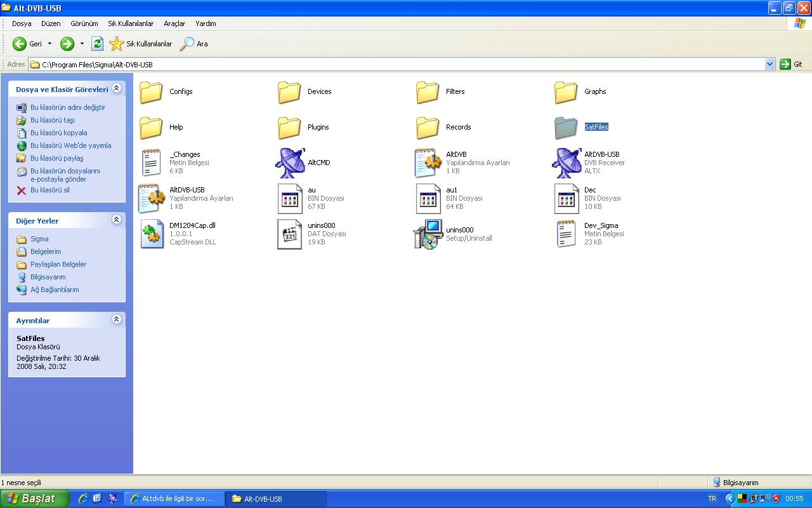Click the green refresh toolbar icon
Viewport: 812px width, 508px height.
(x=97, y=44)
